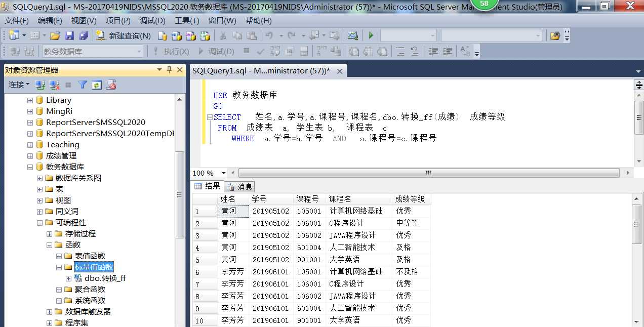Open a Database Engine Query icon

pyautogui.click(x=162, y=35)
